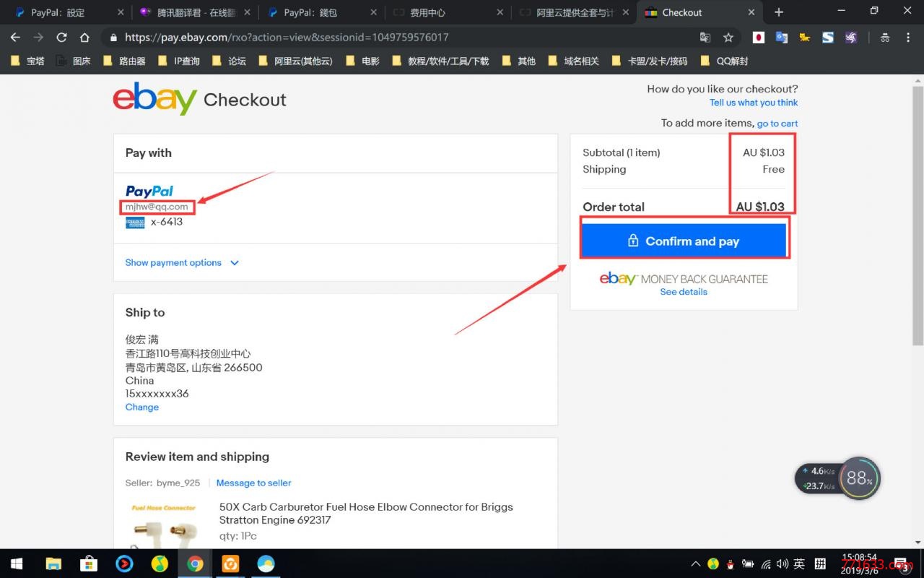Click the Fuel Hose Connector product thumbnail
This screenshot has height=578, width=924.
point(165,526)
